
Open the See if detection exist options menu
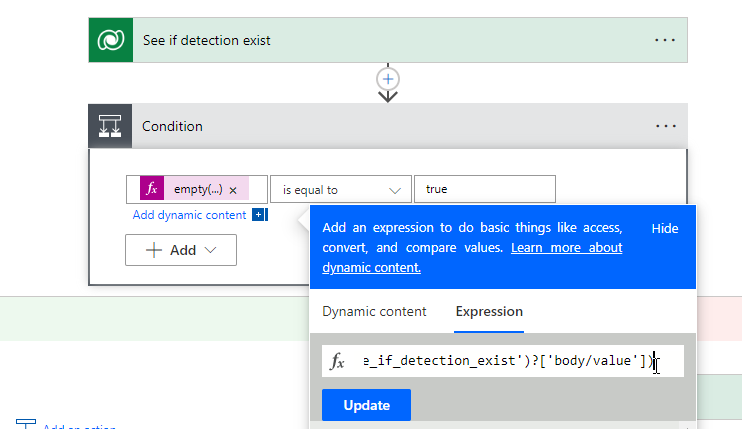point(666,40)
